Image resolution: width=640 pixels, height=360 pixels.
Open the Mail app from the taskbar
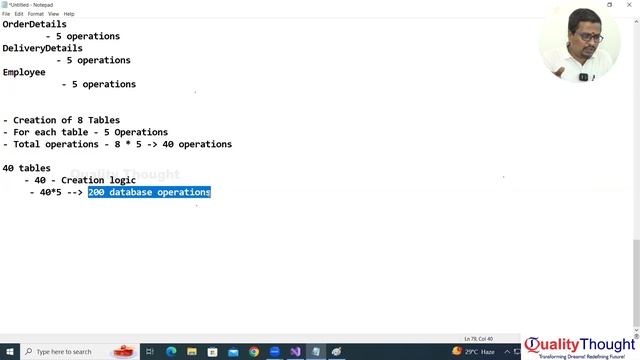tap(233, 351)
